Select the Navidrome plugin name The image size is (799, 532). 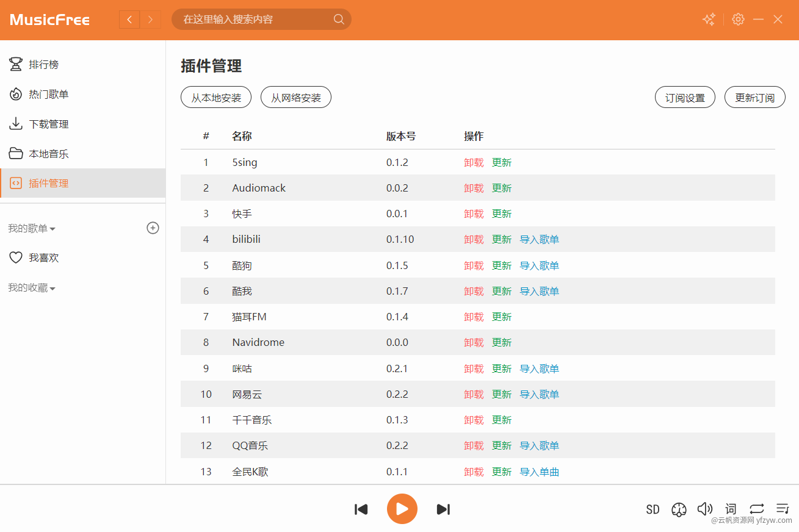pos(258,342)
